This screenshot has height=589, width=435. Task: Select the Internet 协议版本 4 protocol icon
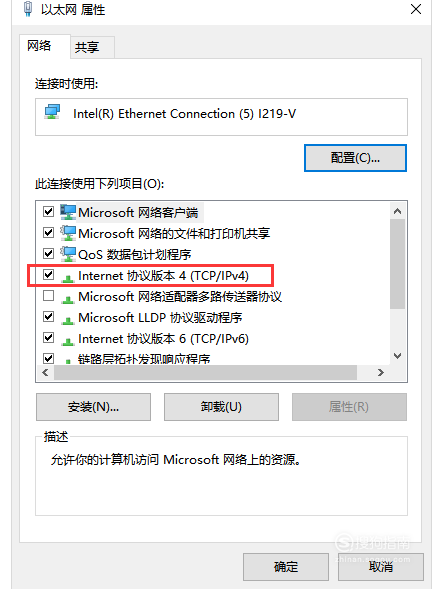tap(68, 278)
